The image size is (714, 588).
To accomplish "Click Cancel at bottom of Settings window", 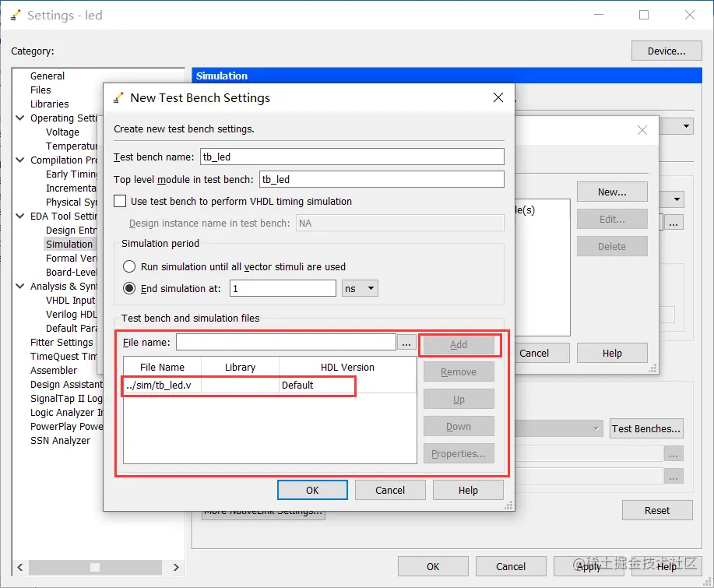I will pyautogui.click(x=511, y=567).
